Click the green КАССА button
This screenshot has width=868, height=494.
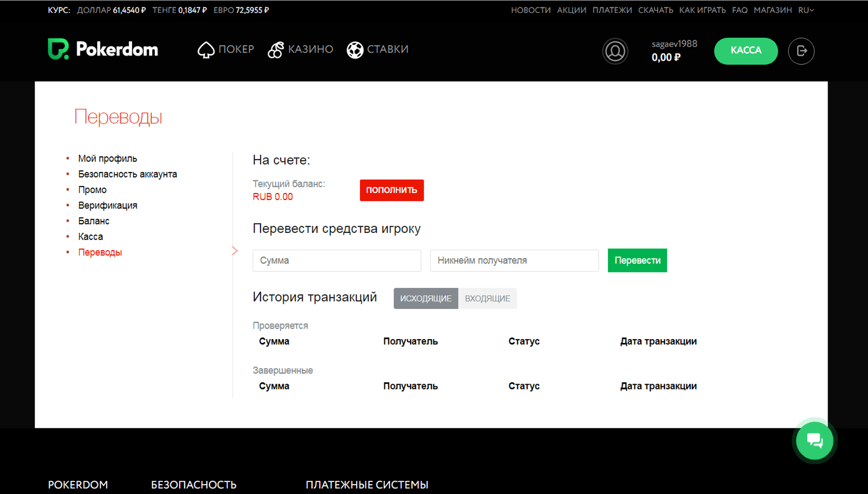745,51
